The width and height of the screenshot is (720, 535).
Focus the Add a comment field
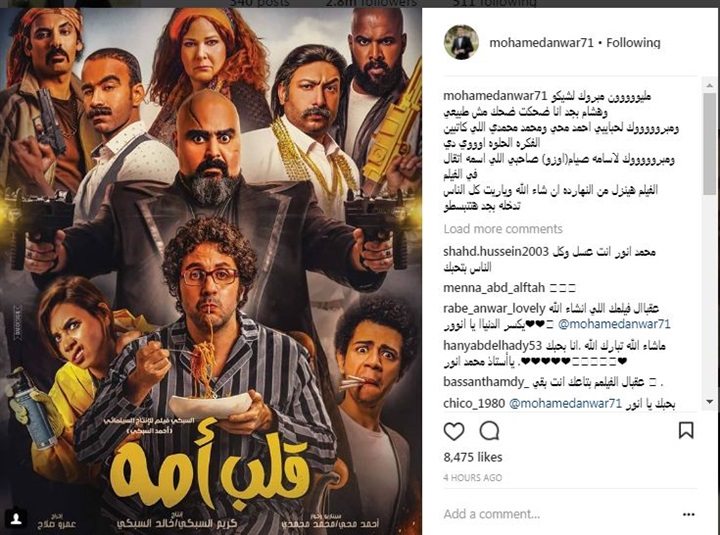click(558, 514)
